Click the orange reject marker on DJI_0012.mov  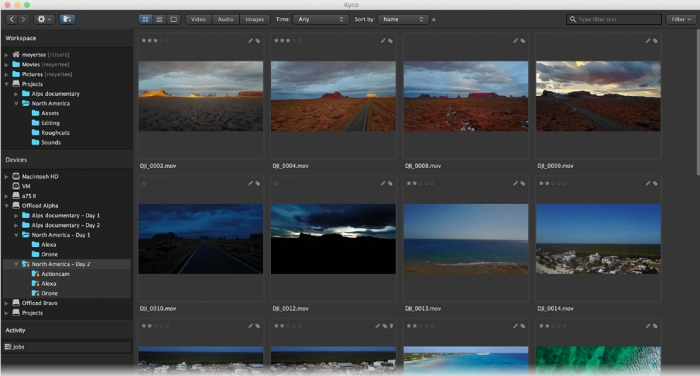pyautogui.click(x=276, y=184)
